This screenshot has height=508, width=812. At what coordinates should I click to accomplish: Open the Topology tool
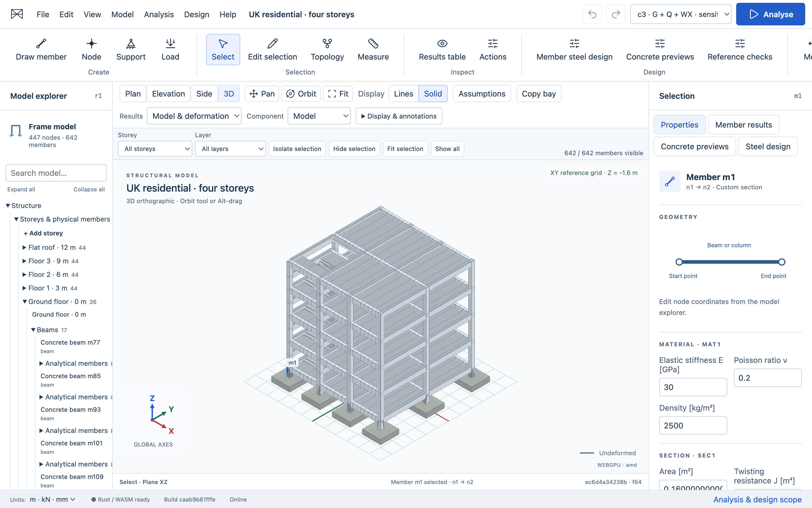(327, 50)
